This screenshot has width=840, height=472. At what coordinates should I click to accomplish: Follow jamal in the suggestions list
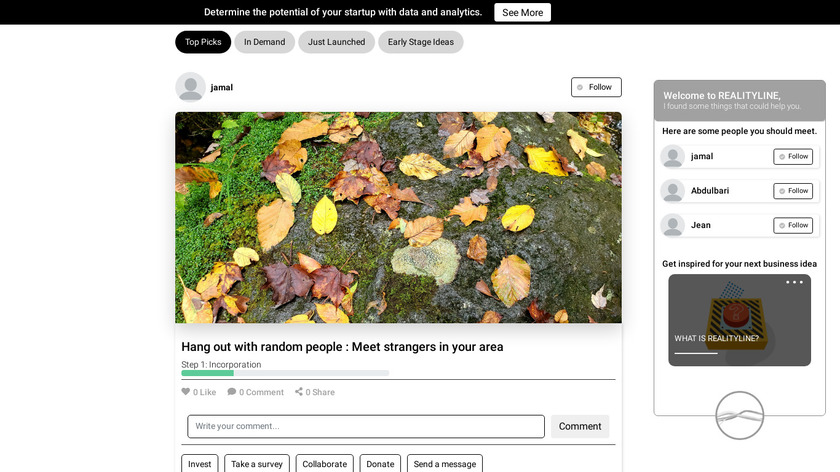(x=793, y=156)
